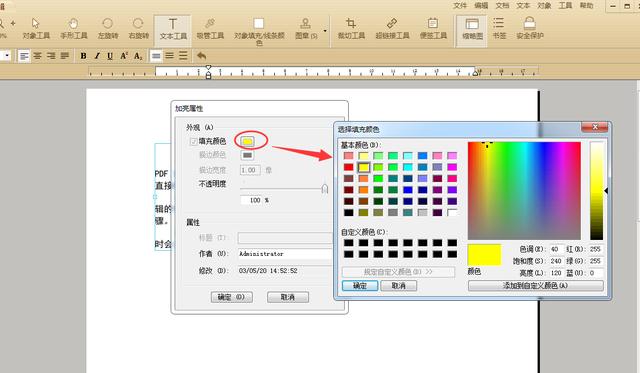Image resolution: width=640 pixels, height=373 pixels.
Task: Justify text in format bar
Action: pos(64,56)
